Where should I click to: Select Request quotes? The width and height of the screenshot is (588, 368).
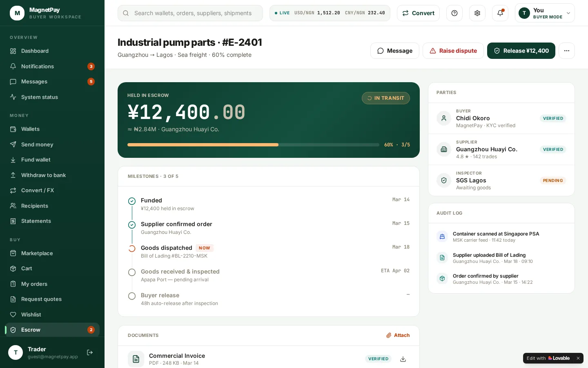[52, 299]
